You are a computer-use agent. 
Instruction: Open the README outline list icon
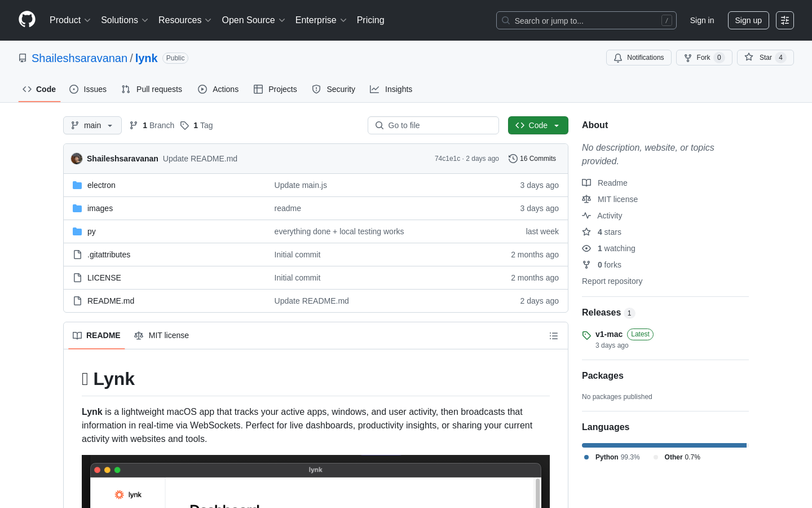pyautogui.click(x=554, y=336)
